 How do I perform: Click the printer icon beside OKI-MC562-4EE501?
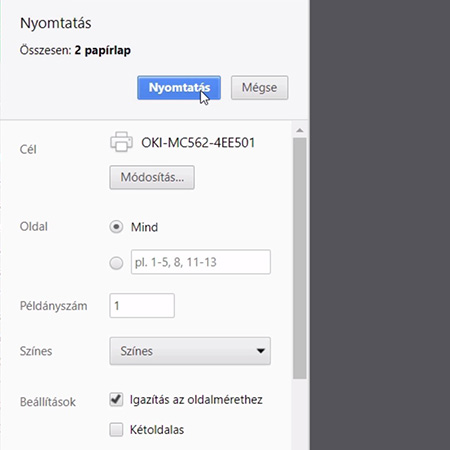[x=121, y=142]
